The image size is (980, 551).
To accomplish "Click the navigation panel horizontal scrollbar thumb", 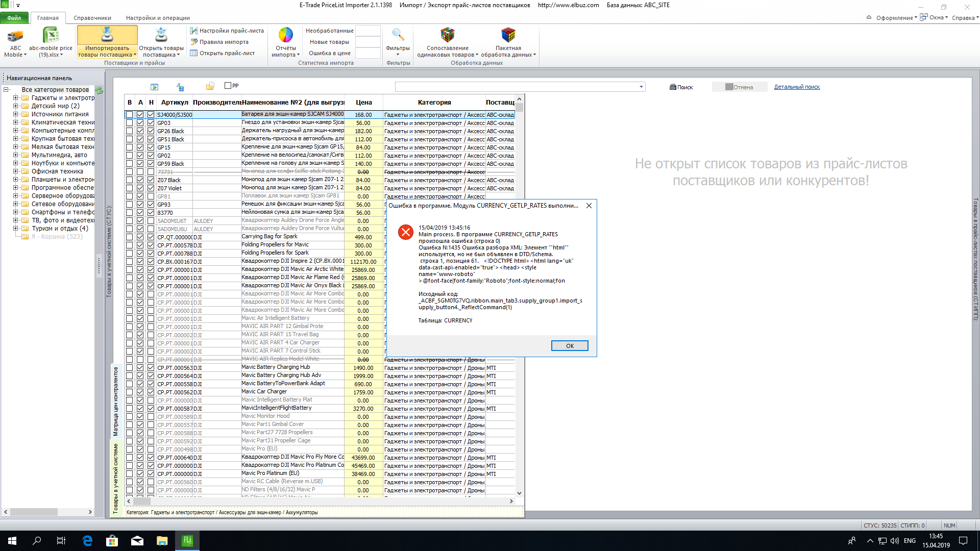I will pyautogui.click(x=34, y=512).
